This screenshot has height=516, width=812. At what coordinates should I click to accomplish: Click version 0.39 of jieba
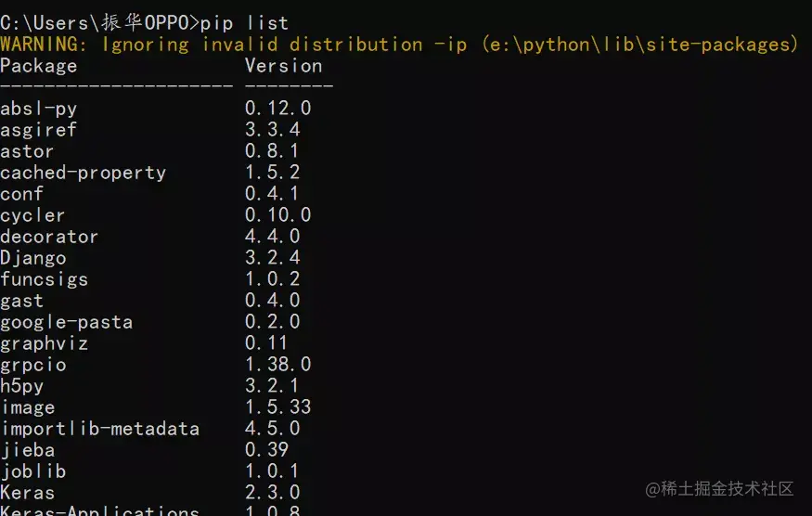[266, 450]
